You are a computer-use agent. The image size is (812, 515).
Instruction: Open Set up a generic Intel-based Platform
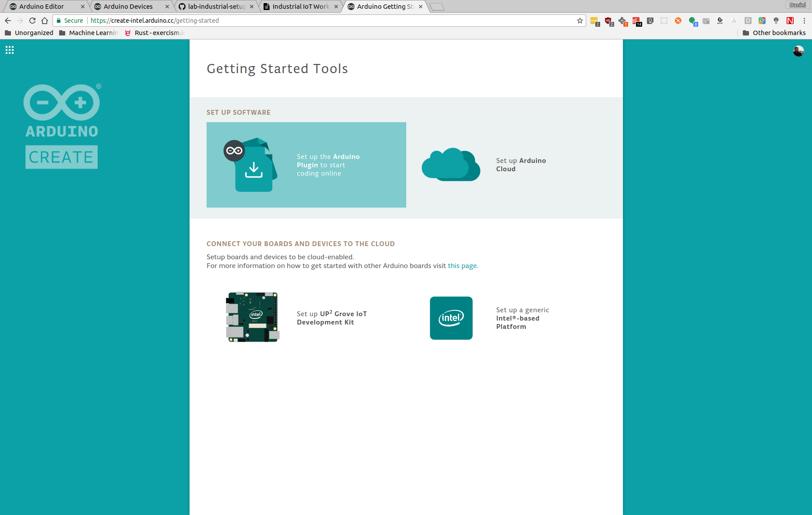click(x=522, y=318)
